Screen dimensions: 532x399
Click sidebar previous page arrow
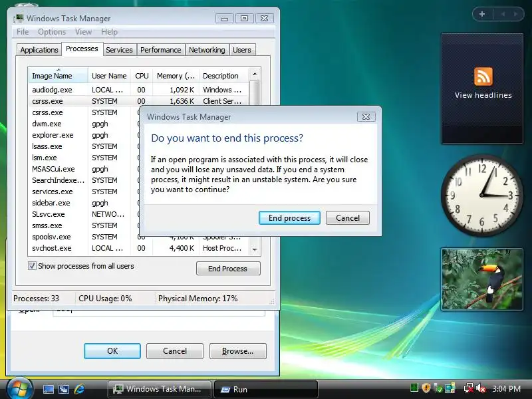point(503,14)
